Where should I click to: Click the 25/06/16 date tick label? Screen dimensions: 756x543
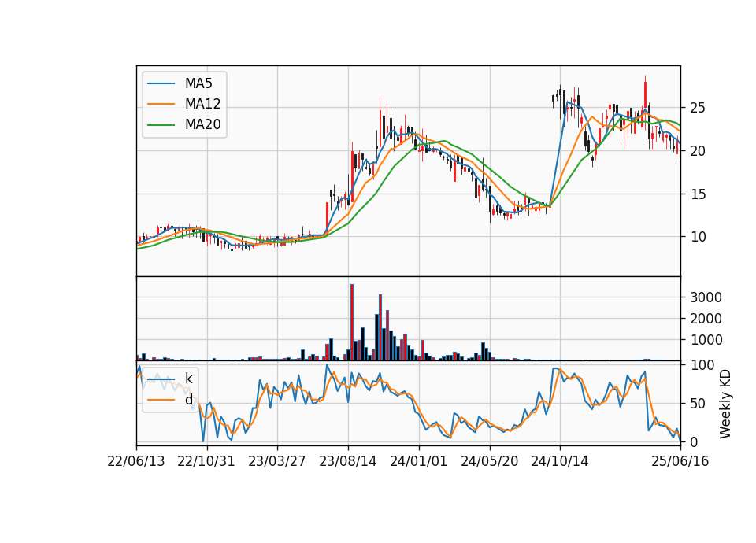coord(680,461)
